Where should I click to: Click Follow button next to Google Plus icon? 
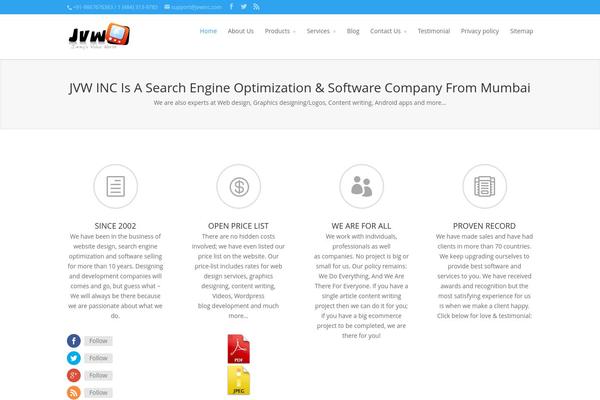98,375
